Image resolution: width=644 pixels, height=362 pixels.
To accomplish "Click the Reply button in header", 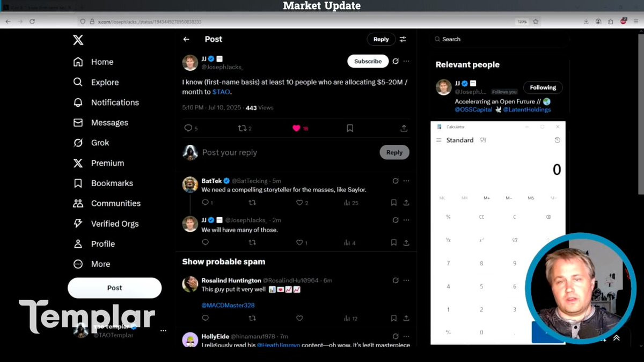I will click(x=381, y=39).
